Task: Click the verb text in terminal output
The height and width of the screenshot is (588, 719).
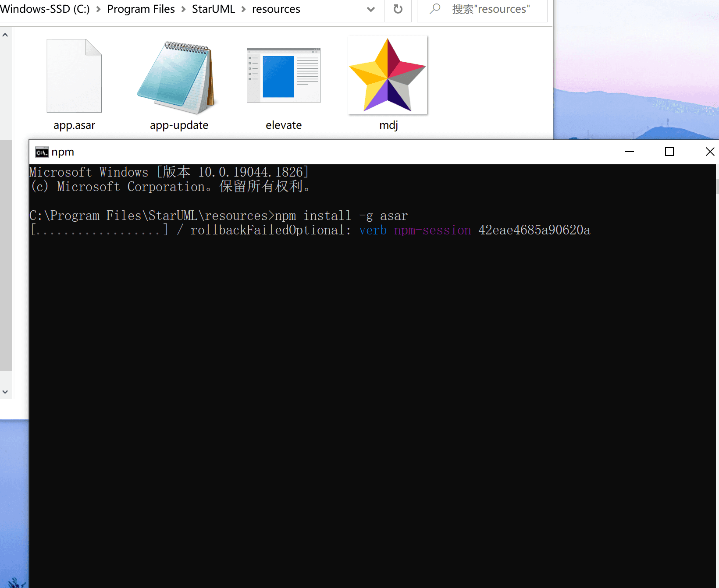Action: click(373, 230)
